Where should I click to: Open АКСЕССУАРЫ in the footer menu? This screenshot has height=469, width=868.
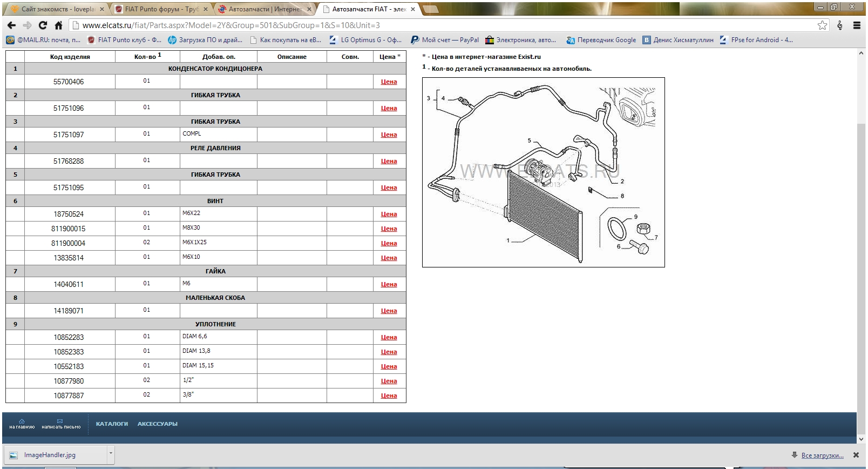(x=157, y=424)
